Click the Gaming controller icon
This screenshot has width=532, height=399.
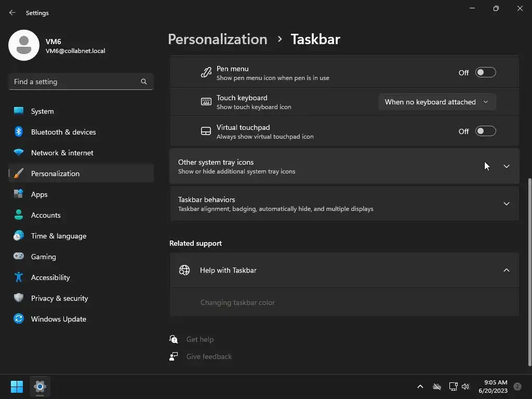(x=19, y=257)
